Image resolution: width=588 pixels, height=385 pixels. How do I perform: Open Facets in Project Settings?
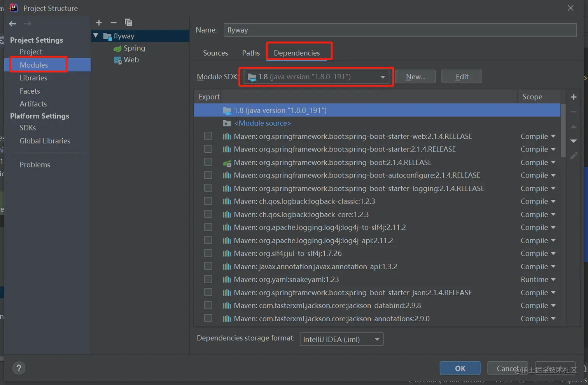30,91
